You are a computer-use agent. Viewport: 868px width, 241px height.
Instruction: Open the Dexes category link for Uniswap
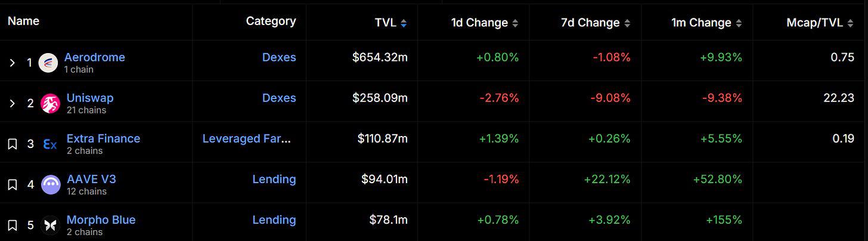coord(279,98)
